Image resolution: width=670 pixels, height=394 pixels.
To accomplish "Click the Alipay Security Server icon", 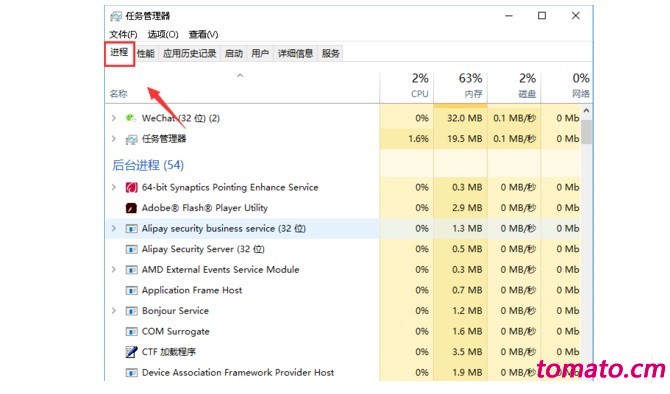I will 131,249.
